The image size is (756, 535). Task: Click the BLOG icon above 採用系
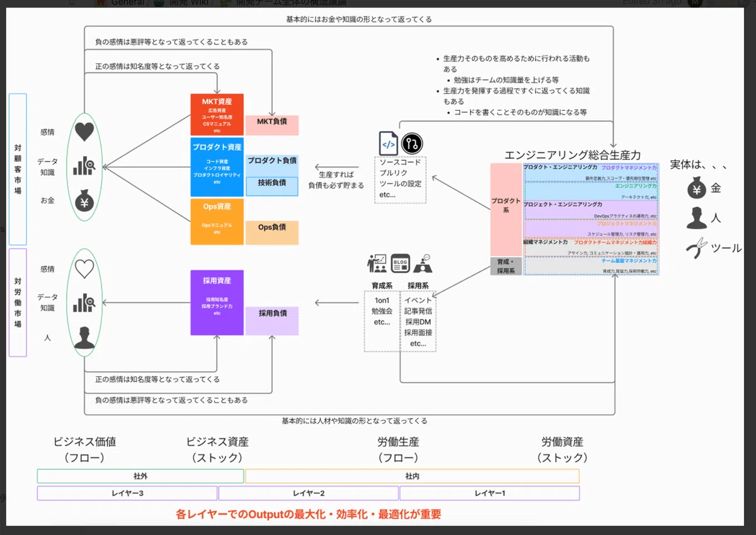(x=401, y=263)
